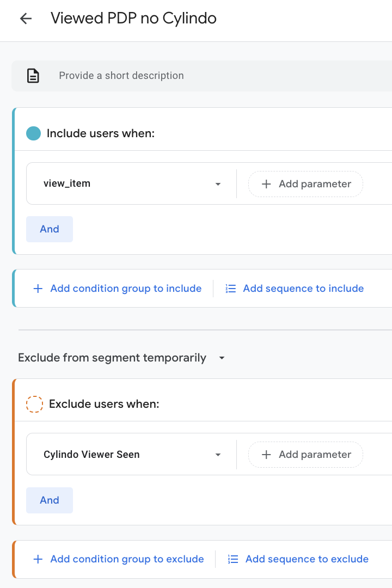Click the dashed orange exclude circle icon
The image size is (392, 588).
click(x=34, y=404)
